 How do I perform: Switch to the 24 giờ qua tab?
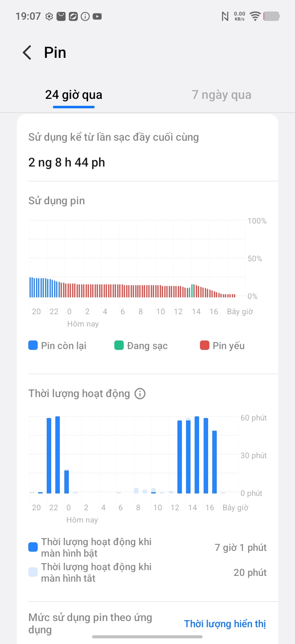[x=74, y=95]
